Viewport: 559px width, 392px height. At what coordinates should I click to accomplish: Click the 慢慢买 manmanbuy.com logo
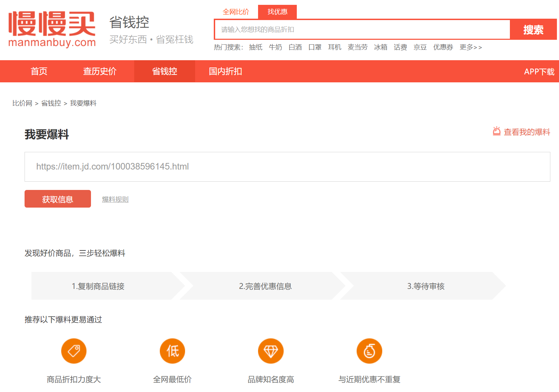click(52, 29)
